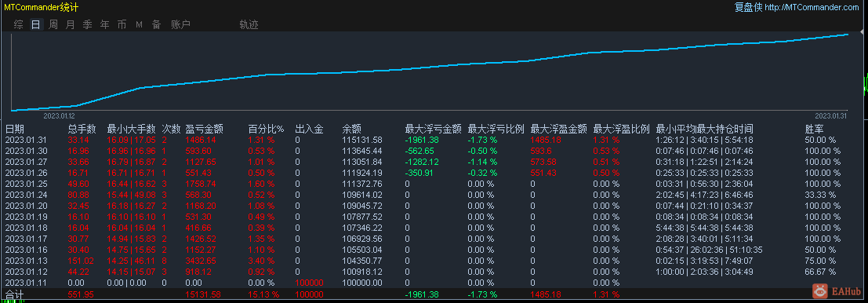Click the 最大浮盈比例 column header
This screenshot has height=303, width=868.
[621, 129]
